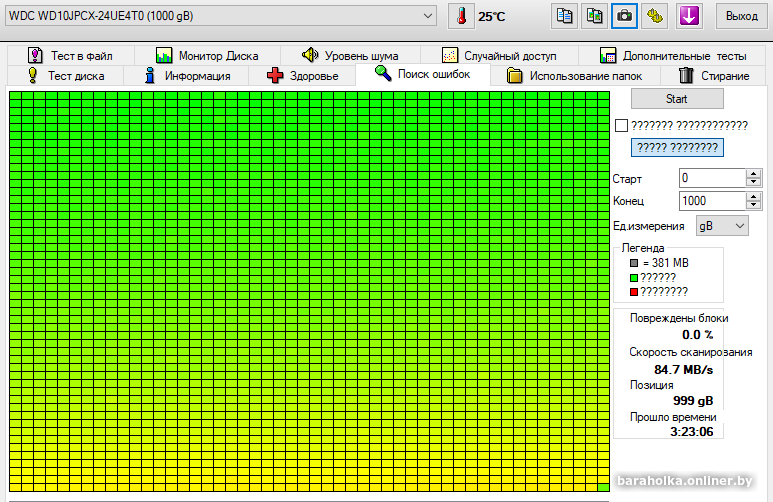Click the copy text toolbar icon
Viewport: 773px width, 502px height.
tap(565, 16)
